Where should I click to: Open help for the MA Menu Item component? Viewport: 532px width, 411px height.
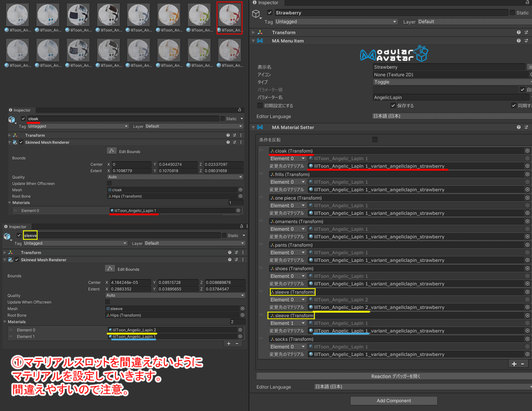[518, 40]
